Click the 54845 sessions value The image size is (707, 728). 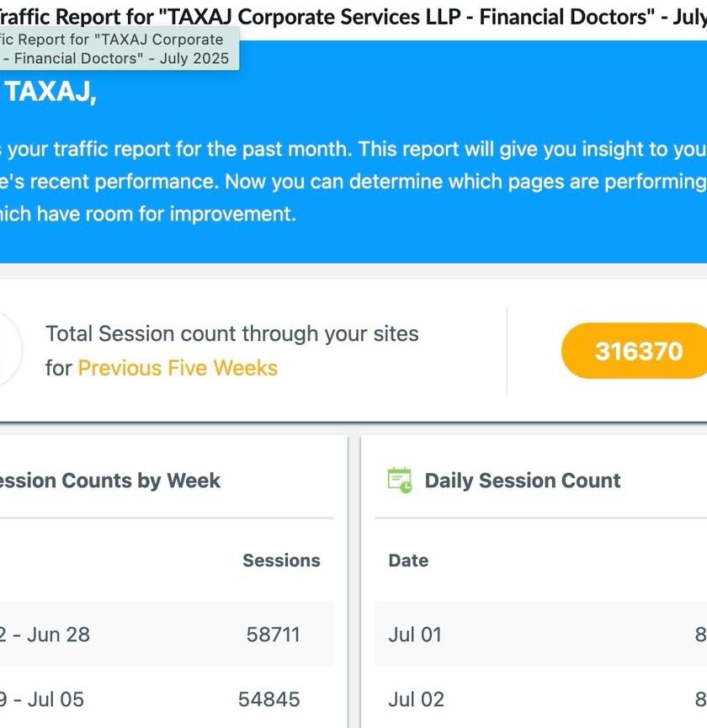coord(268,699)
